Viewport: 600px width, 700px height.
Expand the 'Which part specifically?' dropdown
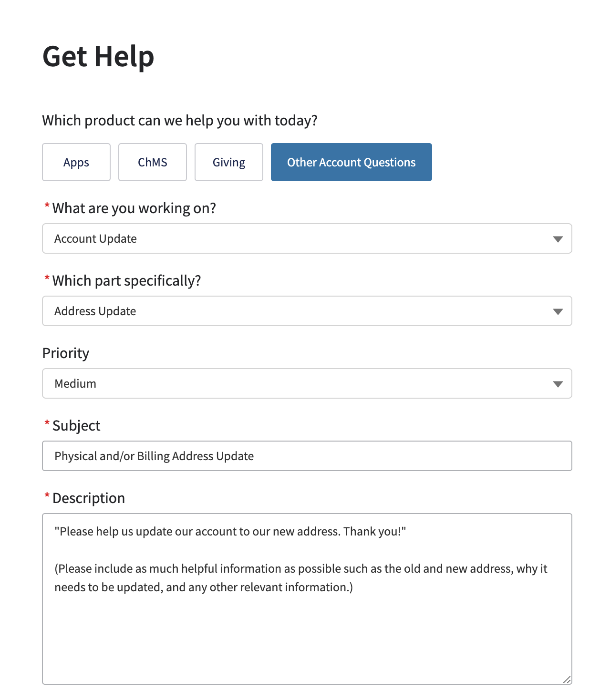tap(307, 311)
